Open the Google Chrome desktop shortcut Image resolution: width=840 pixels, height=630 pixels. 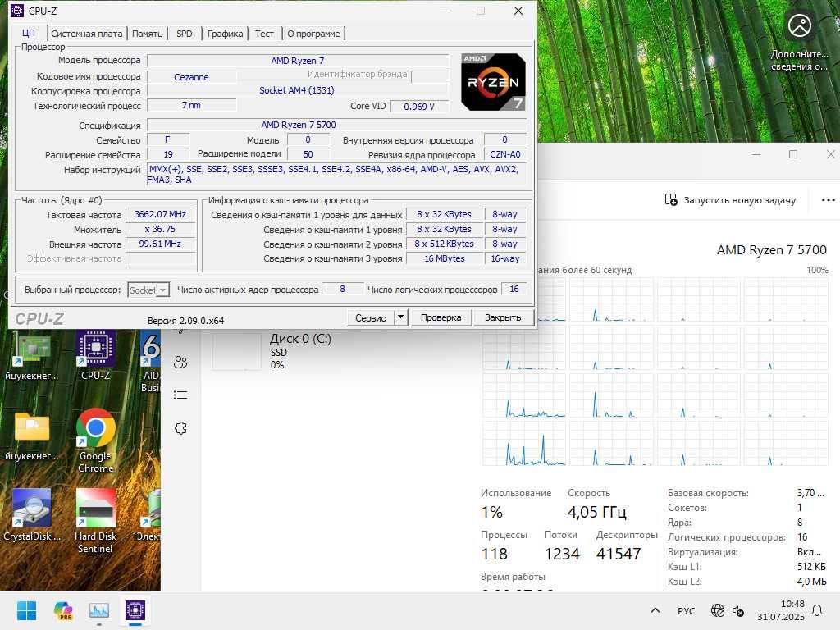coord(95,441)
